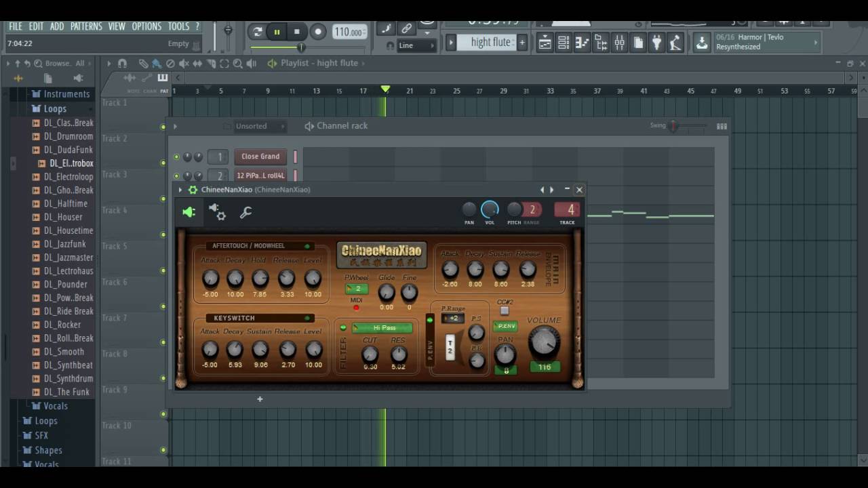Click the browser search magnifier icon
The width and height of the screenshot is (868, 488).
[37, 63]
